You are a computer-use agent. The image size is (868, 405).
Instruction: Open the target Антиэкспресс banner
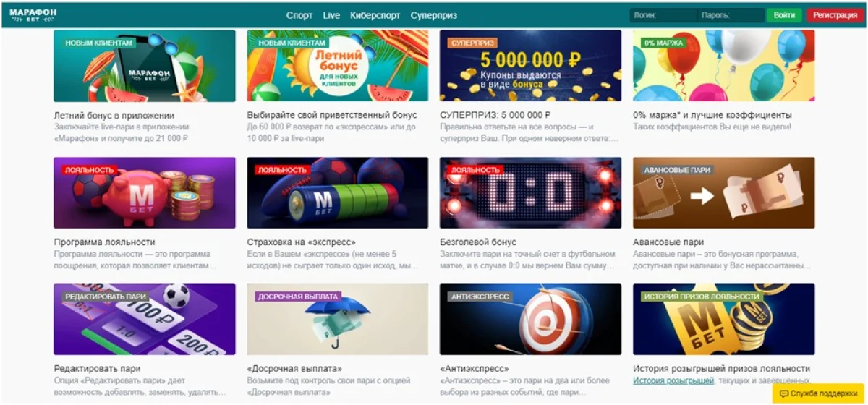530,320
